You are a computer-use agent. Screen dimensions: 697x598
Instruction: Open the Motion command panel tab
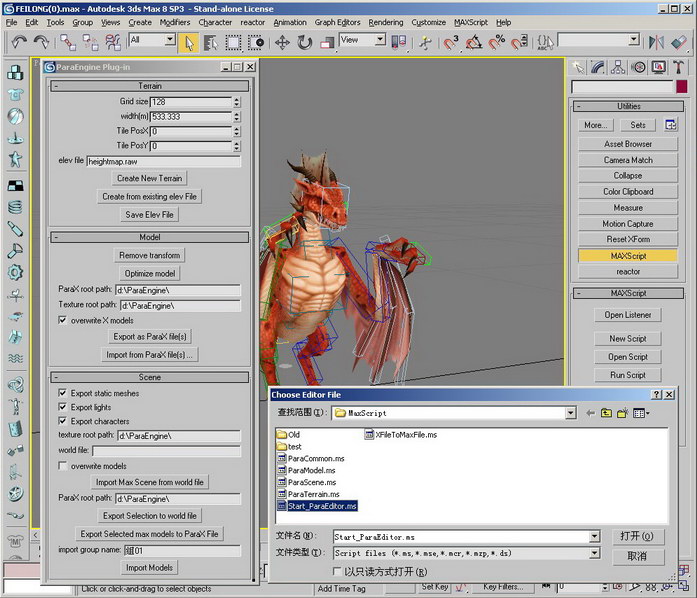pos(639,68)
